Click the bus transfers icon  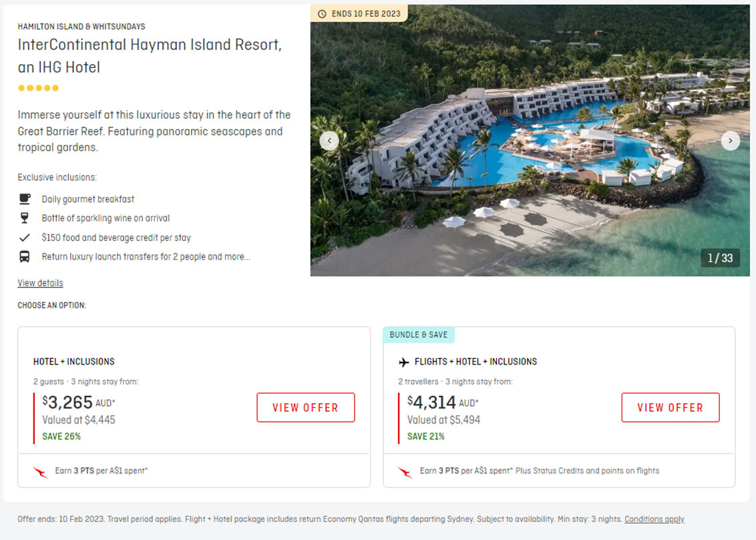click(x=25, y=256)
